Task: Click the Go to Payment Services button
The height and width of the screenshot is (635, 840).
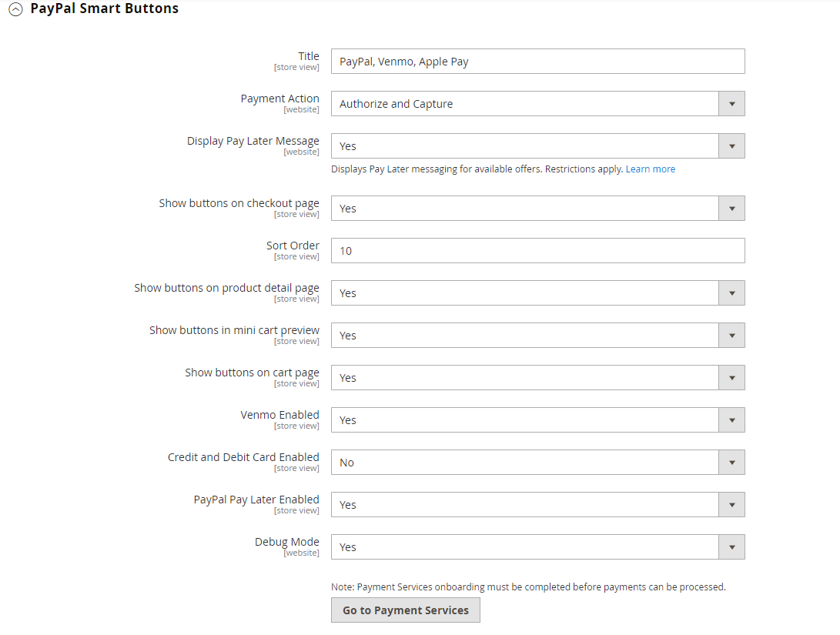Action: point(405,610)
